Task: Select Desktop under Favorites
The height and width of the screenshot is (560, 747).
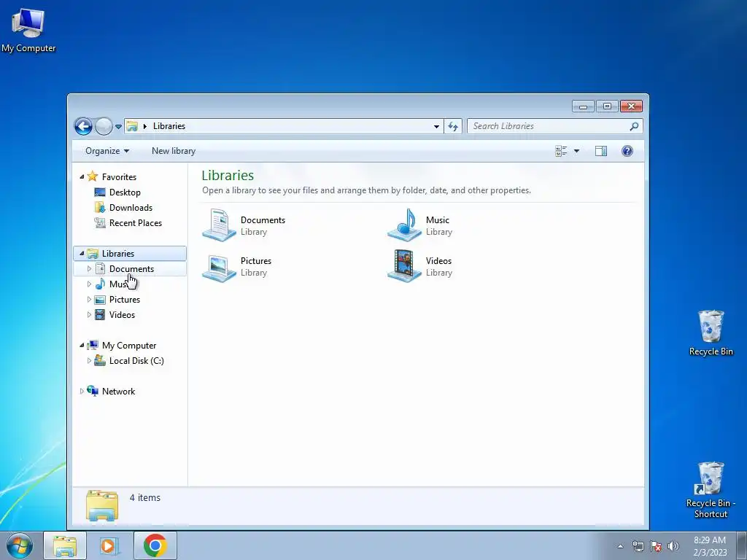Action: 125,192
